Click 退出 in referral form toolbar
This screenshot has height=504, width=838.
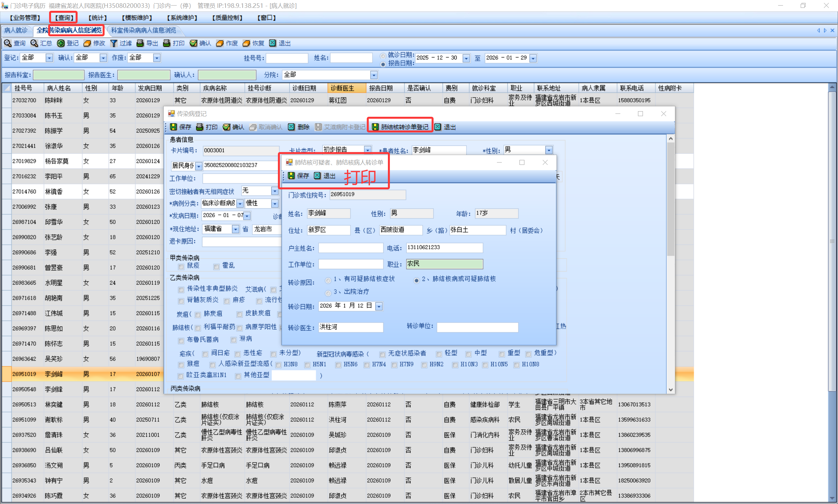[318, 176]
